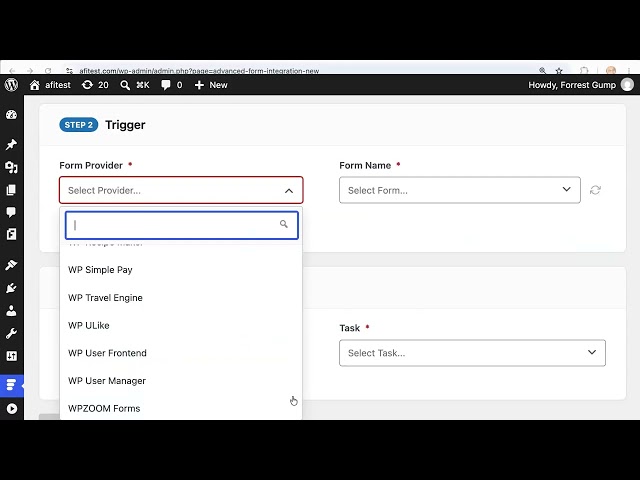Screen dimensions: 640x480
Task: Open Plugins sidebar icon
Action: point(11,288)
